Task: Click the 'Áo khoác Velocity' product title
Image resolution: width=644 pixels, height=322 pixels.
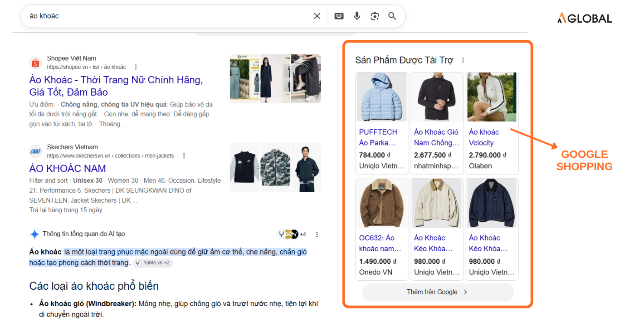Action: [x=484, y=137]
